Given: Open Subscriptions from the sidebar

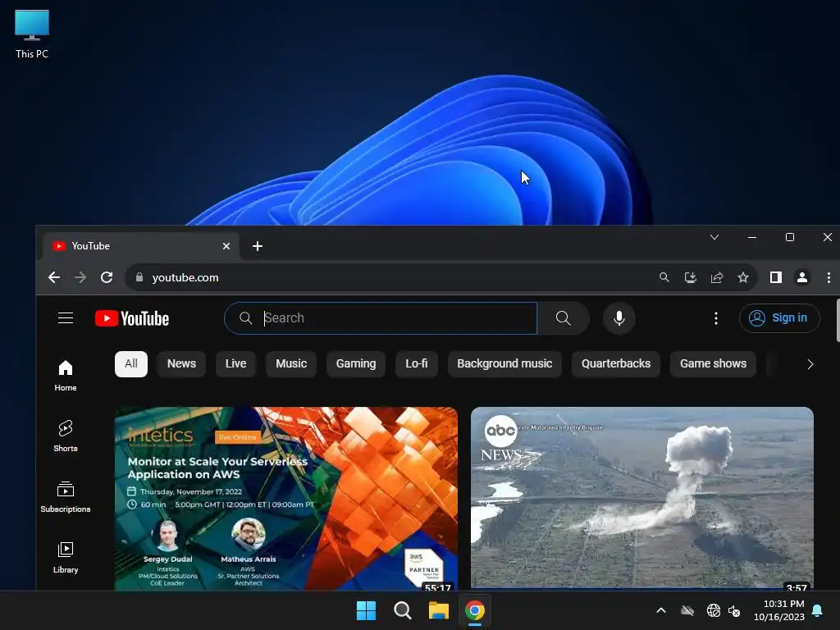Looking at the screenshot, I should pyautogui.click(x=66, y=497).
